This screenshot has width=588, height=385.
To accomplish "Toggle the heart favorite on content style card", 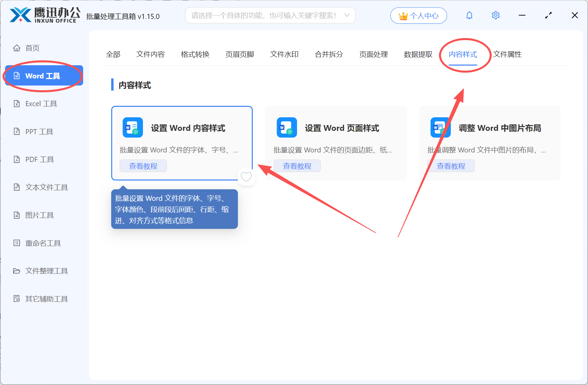I will pos(246,176).
